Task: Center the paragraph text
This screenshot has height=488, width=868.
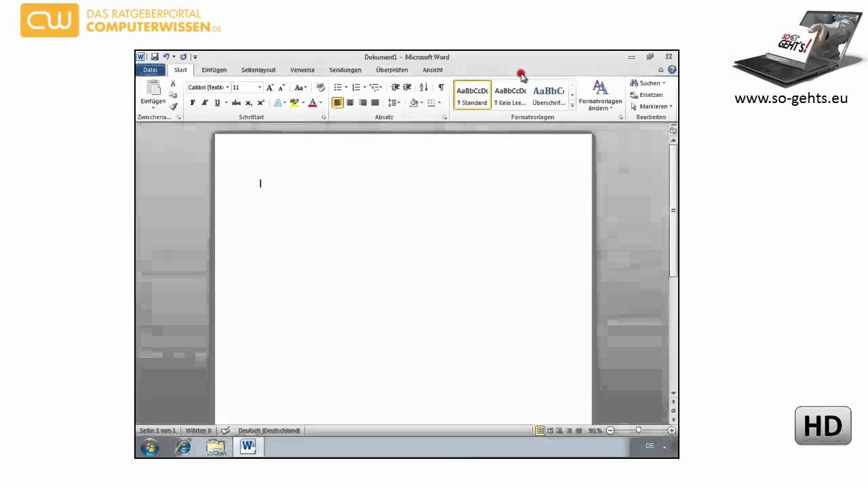Action: coord(350,103)
